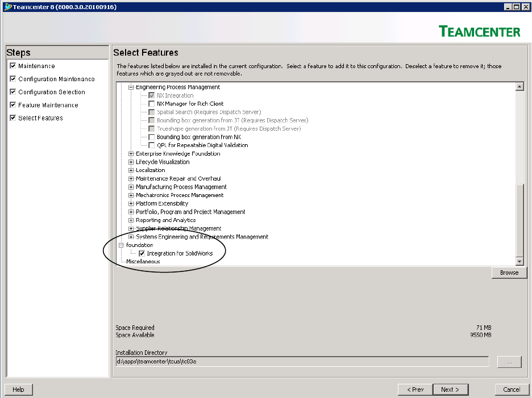Image resolution: width=532 pixels, height=398 pixels.
Task: Expand Supplier Relationship Management node
Action: [x=131, y=228]
